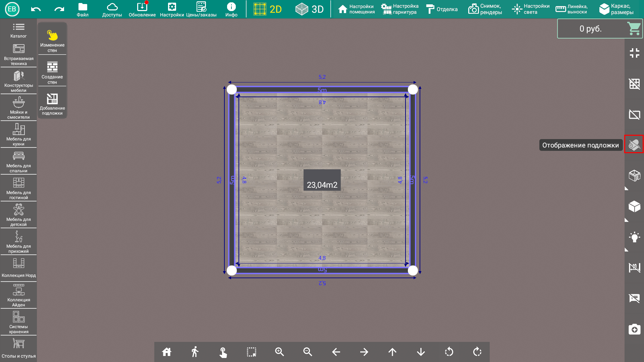Pan view with the right arrow
The height and width of the screenshot is (362, 644).
[x=364, y=352]
